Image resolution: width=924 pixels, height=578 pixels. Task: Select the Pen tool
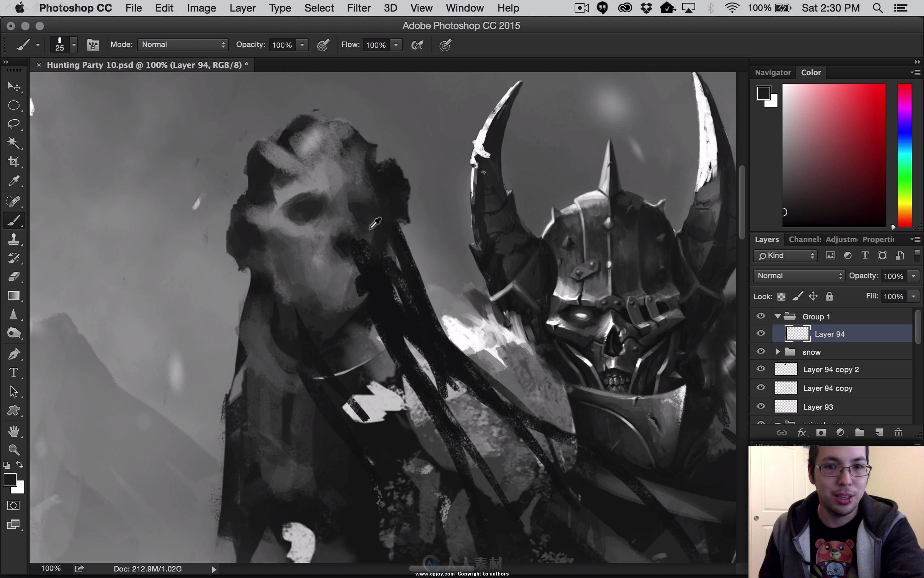pyautogui.click(x=14, y=354)
